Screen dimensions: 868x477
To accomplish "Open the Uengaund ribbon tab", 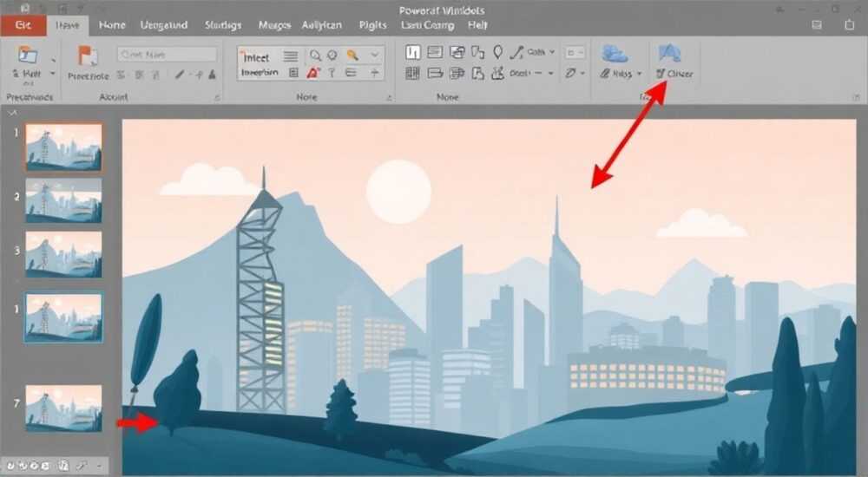I will tap(164, 25).
